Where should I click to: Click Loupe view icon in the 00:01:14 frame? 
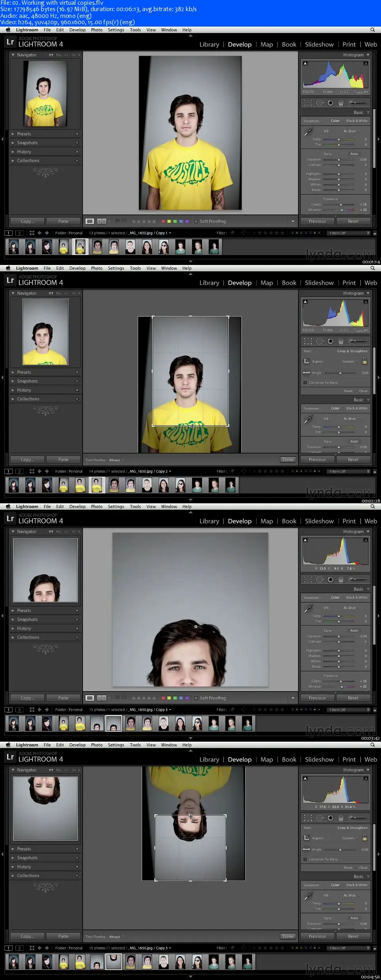90,221
